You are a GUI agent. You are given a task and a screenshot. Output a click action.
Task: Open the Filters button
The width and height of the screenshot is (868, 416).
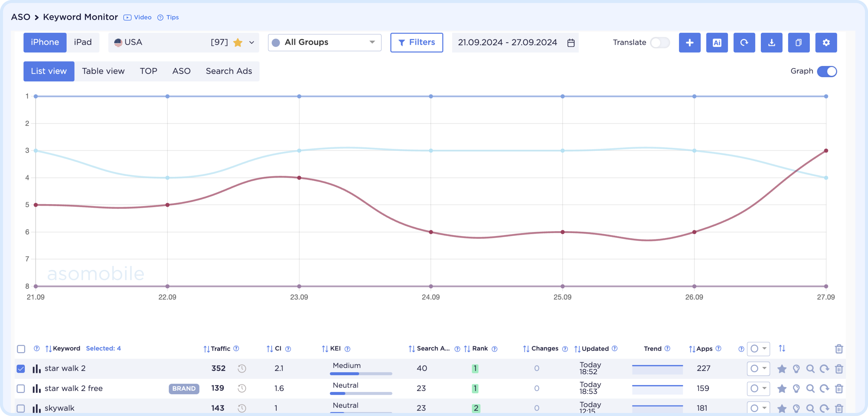point(417,42)
